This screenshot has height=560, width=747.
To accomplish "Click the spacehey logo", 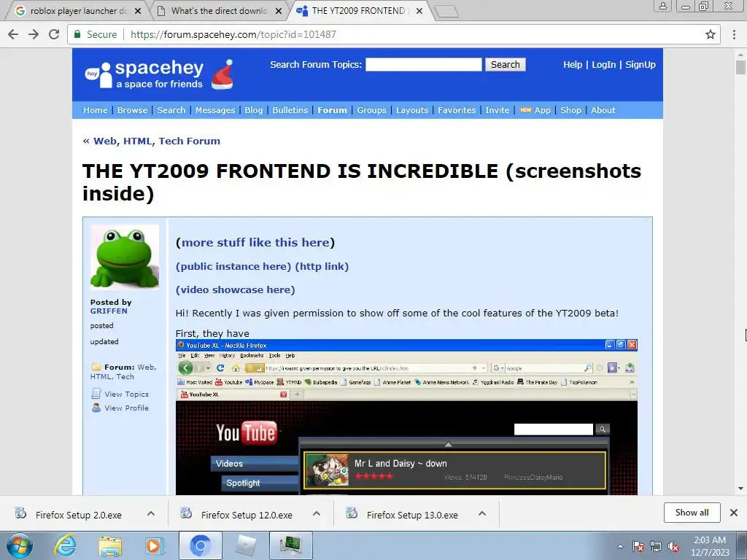I will pyautogui.click(x=144, y=75).
